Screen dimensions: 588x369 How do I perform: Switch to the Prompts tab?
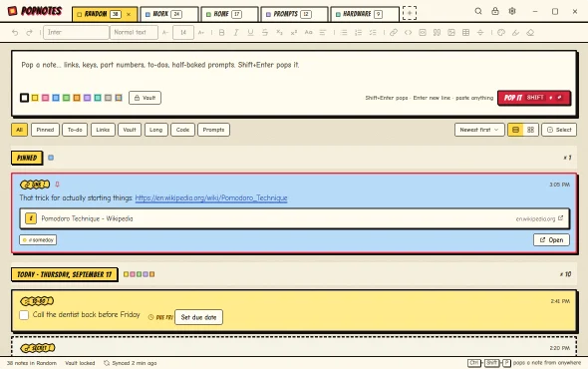294,14
